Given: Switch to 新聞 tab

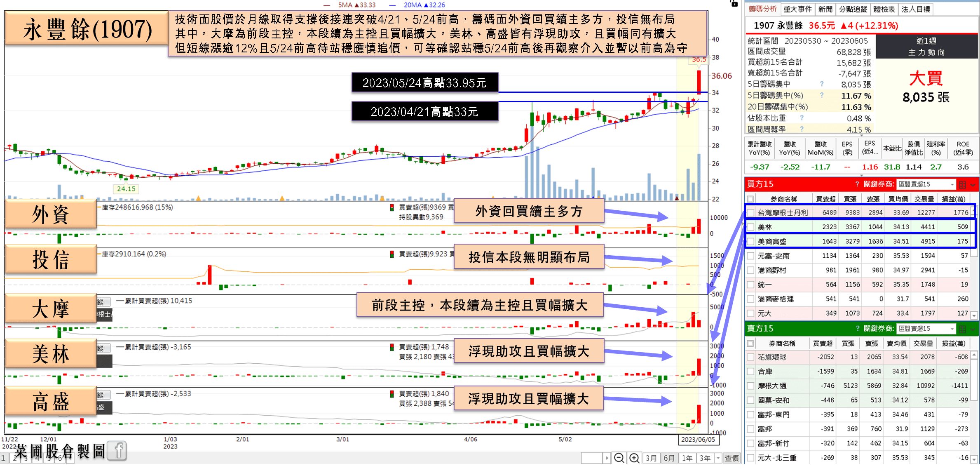Looking at the screenshot, I should point(825,9).
